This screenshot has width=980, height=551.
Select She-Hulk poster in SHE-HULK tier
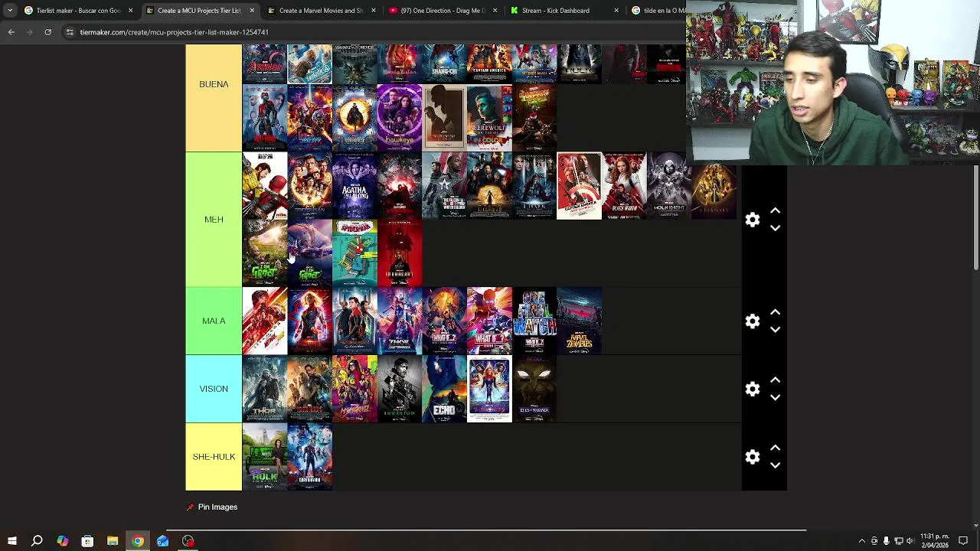click(265, 457)
